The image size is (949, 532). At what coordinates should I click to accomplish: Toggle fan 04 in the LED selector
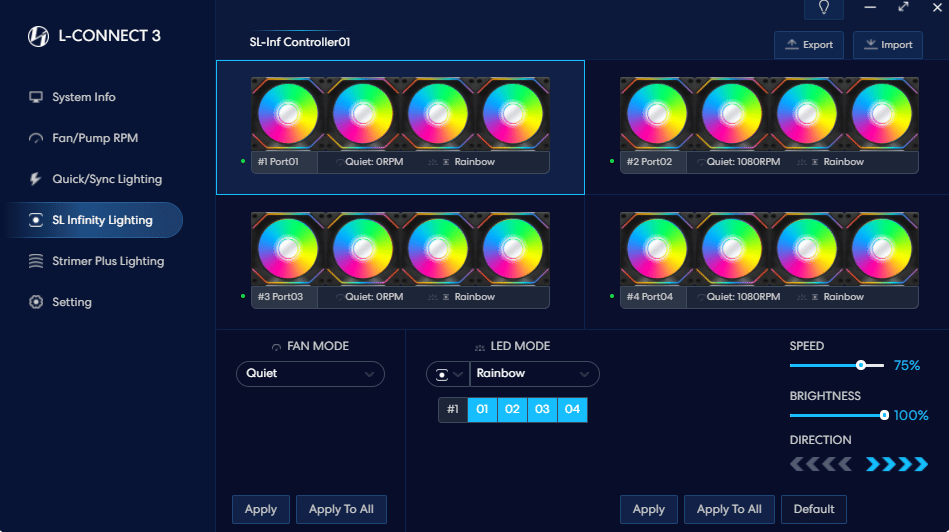[572, 410]
